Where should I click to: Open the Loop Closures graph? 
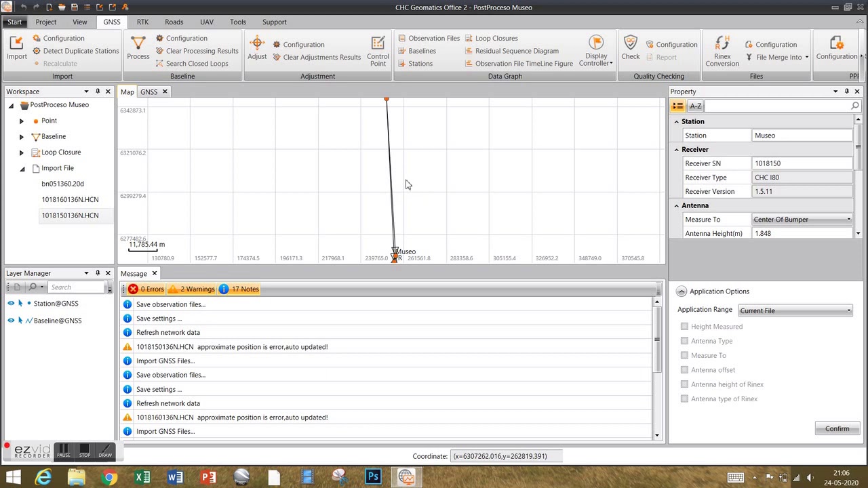tap(491, 38)
